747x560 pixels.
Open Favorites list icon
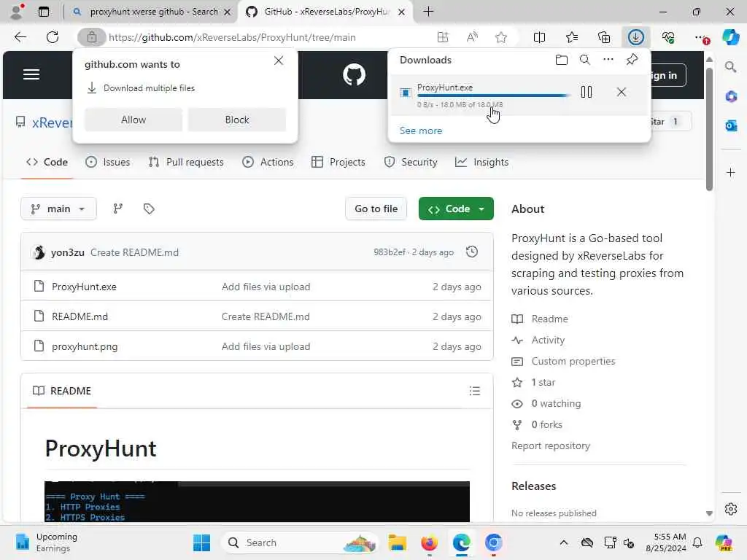[572, 37]
